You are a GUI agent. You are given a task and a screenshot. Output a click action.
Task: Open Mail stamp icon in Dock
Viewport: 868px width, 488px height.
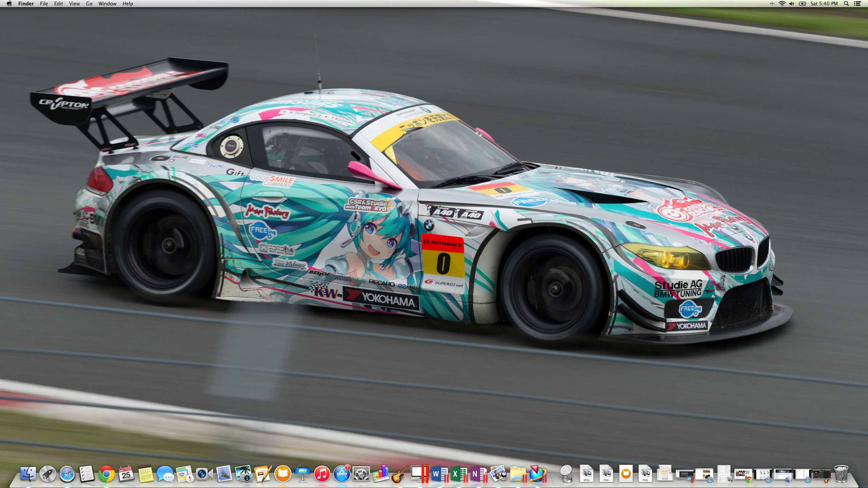[224, 473]
